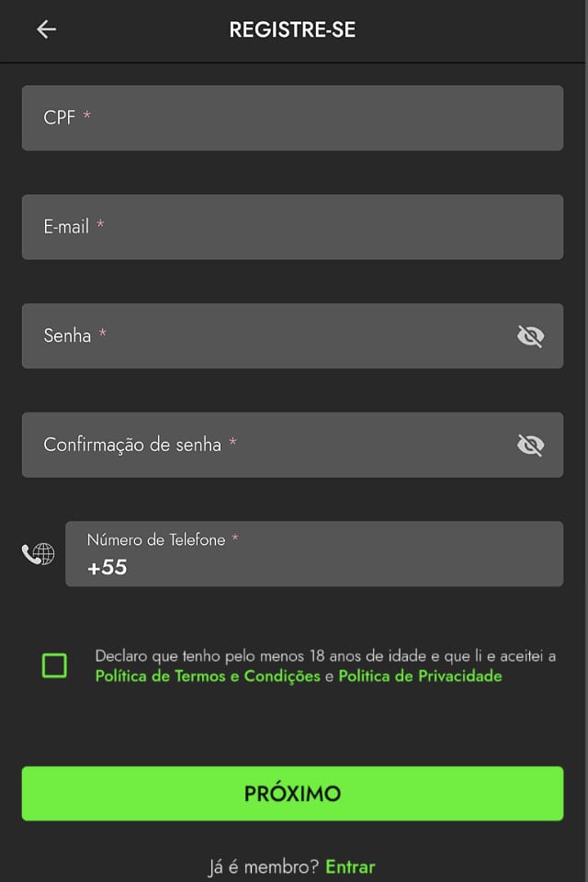Check the 18 years age declaration checkbox
The image size is (588, 882).
pyautogui.click(x=54, y=666)
